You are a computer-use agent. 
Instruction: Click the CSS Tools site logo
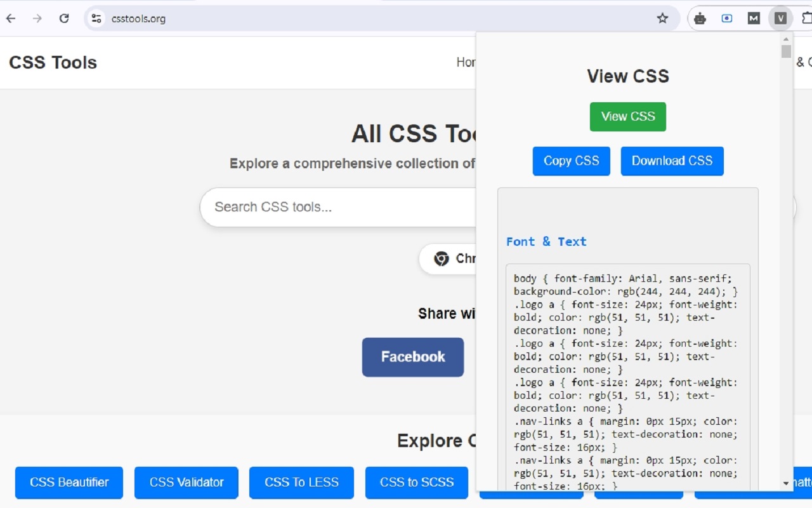click(x=53, y=62)
